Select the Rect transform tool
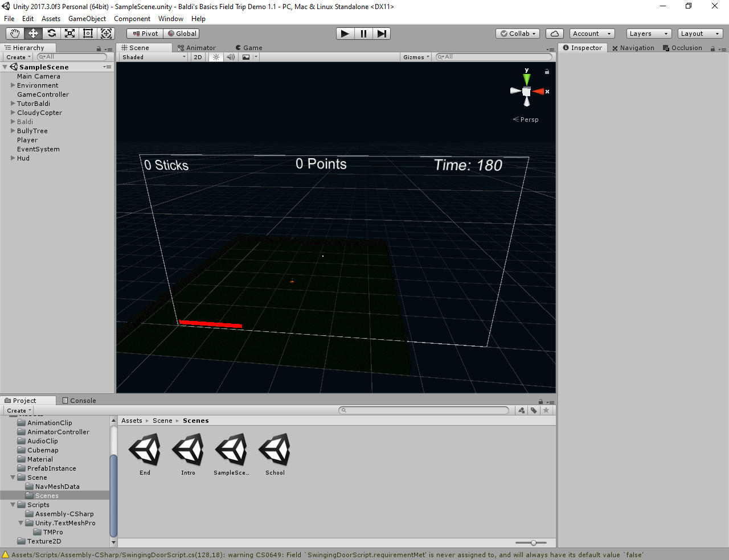This screenshot has width=729, height=560. [x=88, y=33]
